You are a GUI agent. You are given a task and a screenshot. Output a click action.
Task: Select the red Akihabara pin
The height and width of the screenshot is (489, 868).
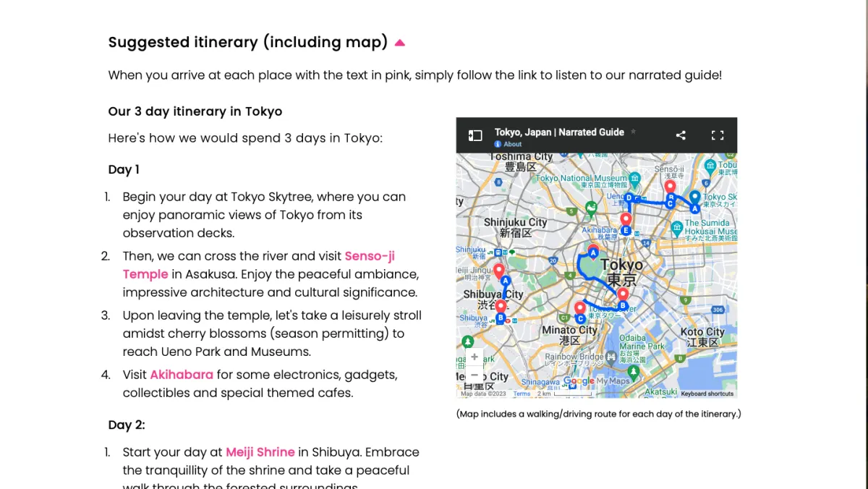(x=626, y=218)
